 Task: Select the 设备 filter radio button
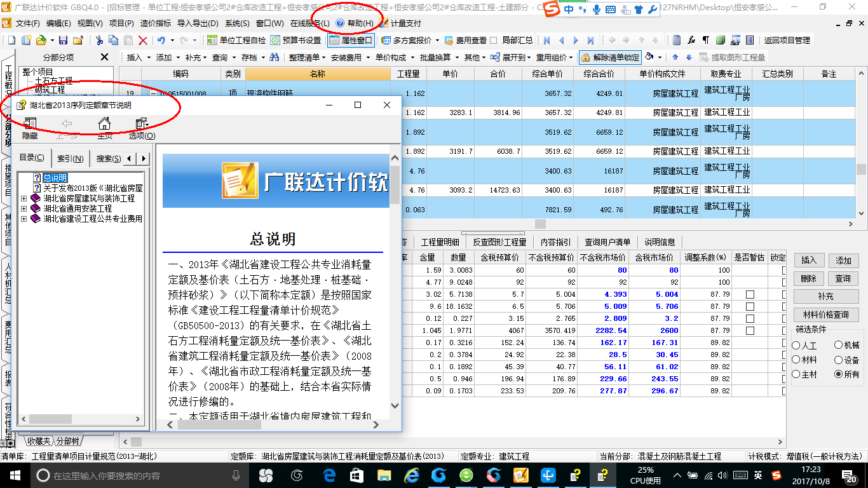839,360
